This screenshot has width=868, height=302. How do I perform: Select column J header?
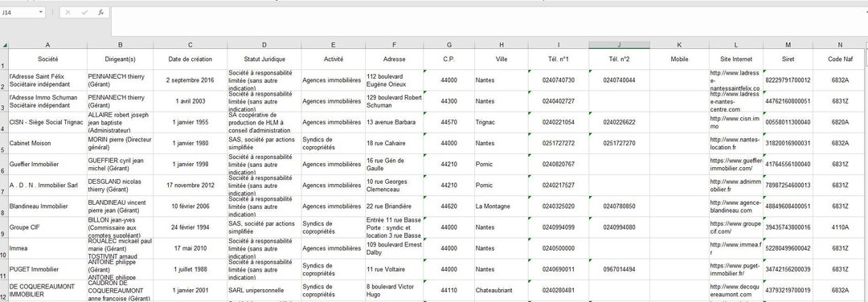[619, 45]
